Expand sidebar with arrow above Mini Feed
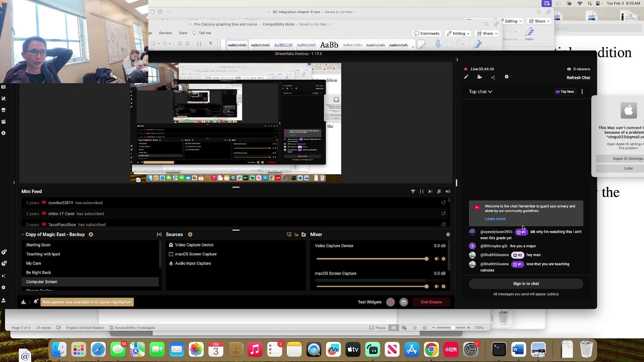 (14, 183)
